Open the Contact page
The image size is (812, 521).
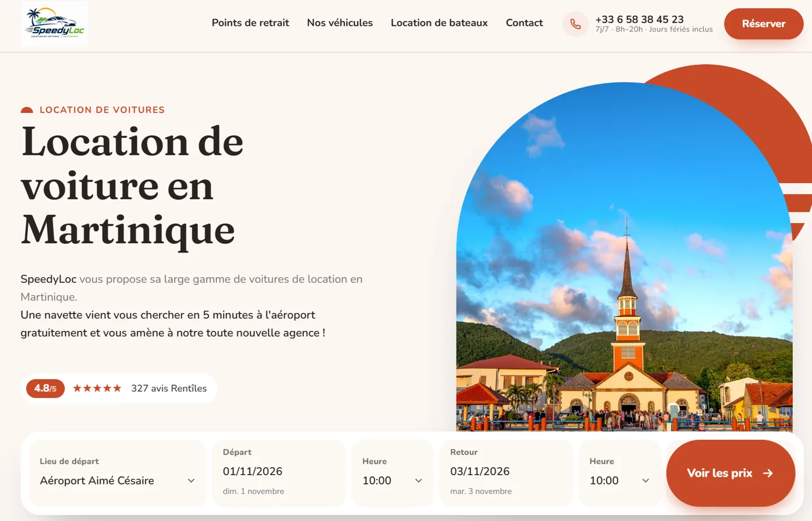(x=524, y=23)
